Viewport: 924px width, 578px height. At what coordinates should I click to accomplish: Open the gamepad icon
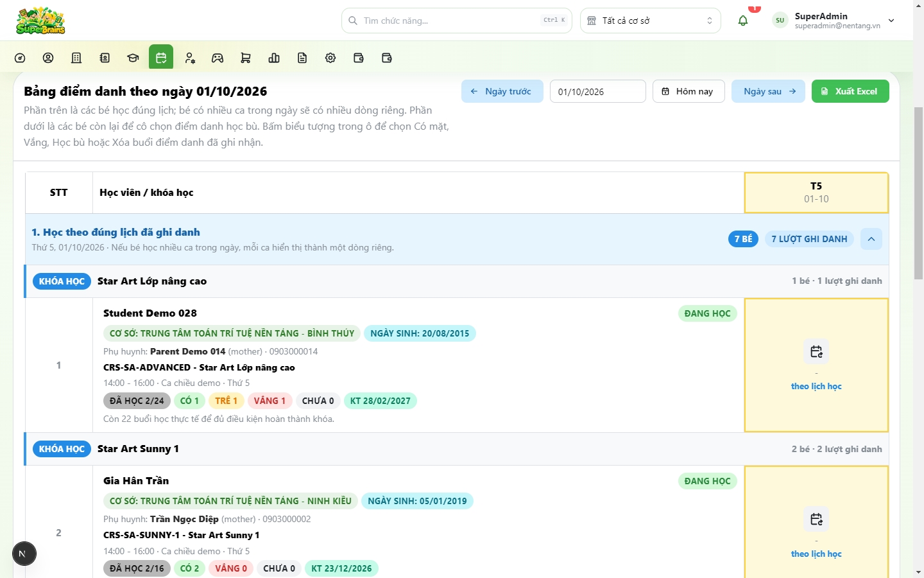(218, 58)
